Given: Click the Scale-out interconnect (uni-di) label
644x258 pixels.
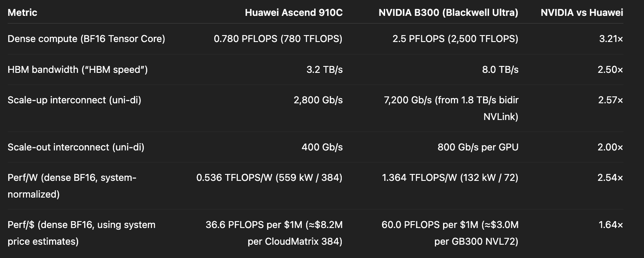Looking at the screenshot, I should click(76, 147).
